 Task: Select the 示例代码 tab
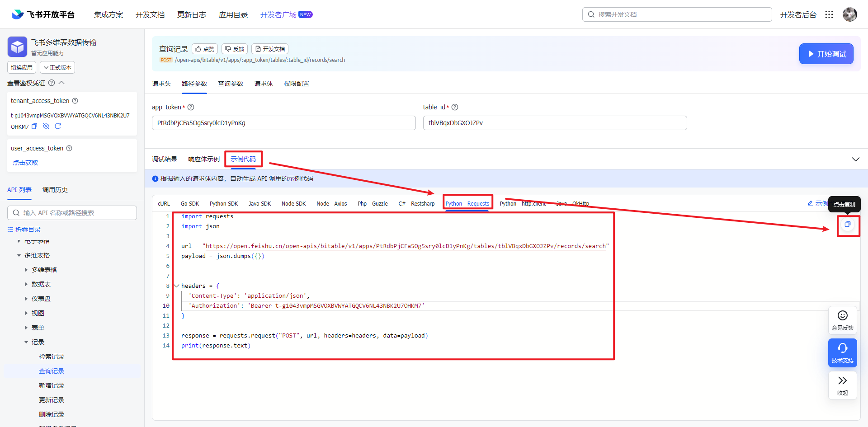point(243,159)
